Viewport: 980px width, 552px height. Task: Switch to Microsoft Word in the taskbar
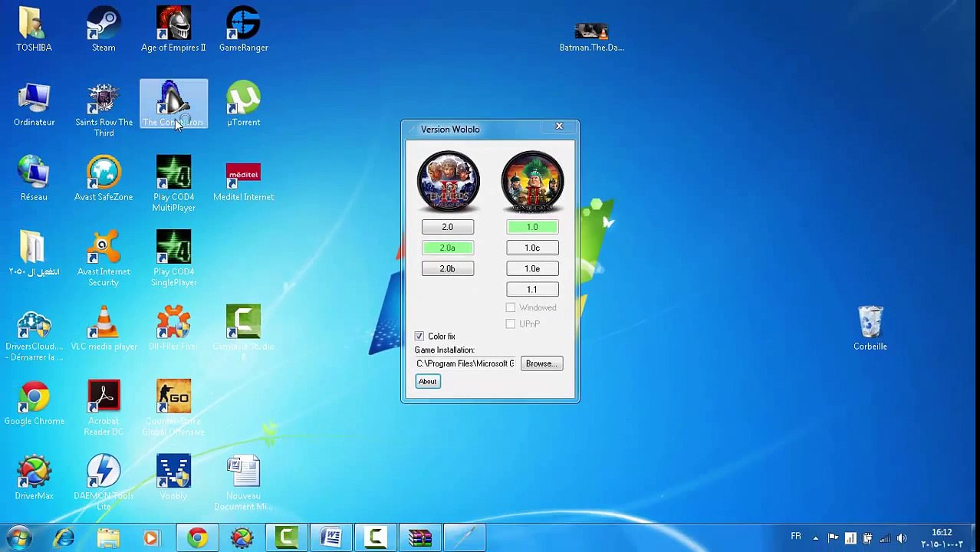[331, 538]
